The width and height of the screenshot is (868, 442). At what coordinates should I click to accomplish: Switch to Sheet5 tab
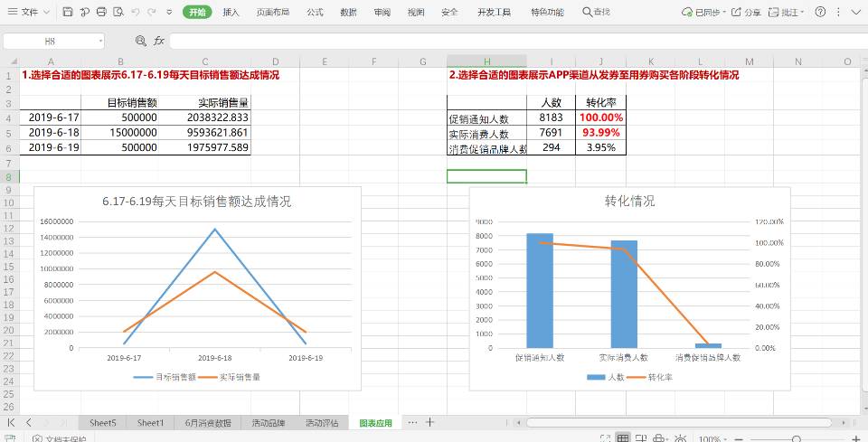[103, 423]
